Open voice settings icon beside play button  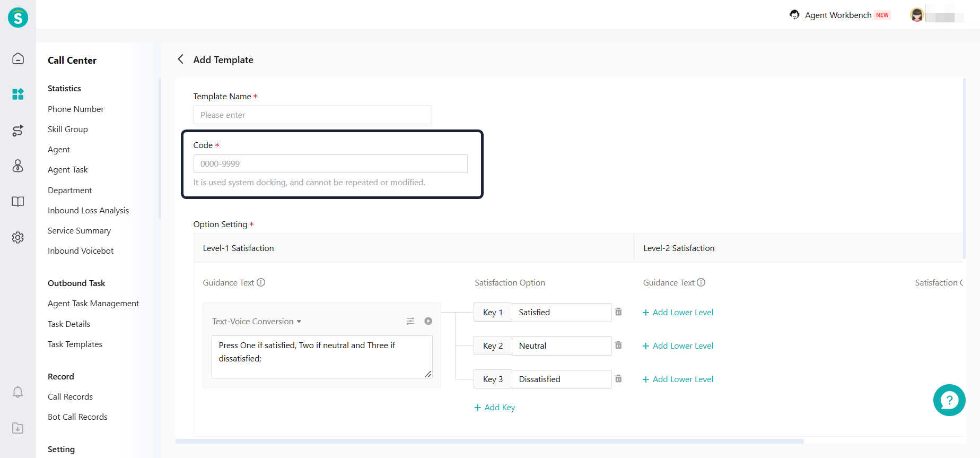pyautogui.click(x=410, y=321)
